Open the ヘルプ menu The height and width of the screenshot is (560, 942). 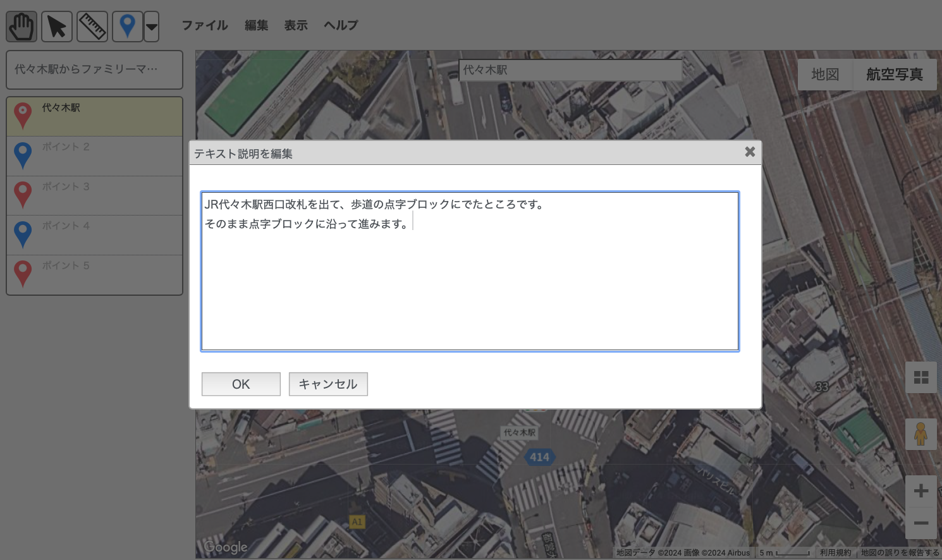click(x=341, y=25)
